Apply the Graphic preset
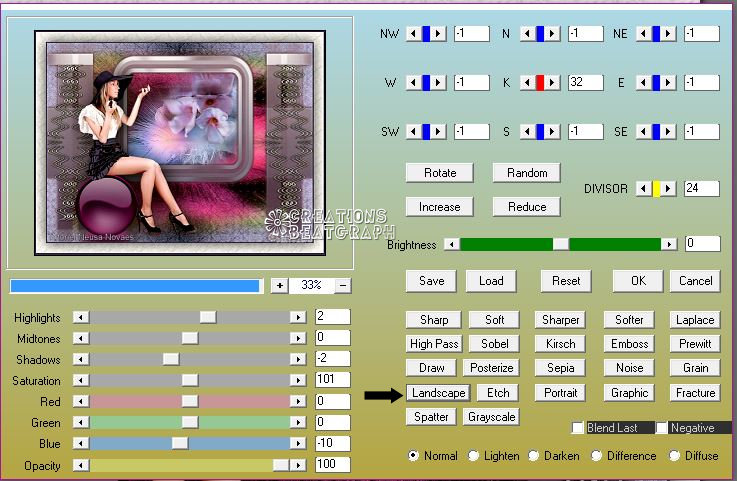 629,393
